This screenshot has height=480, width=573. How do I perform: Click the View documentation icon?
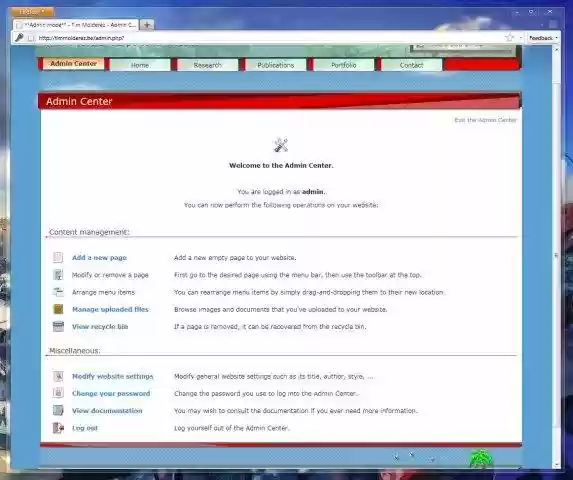click(58, 410)
